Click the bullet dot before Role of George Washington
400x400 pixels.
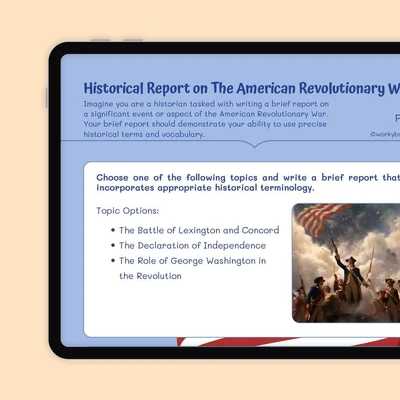113,260
